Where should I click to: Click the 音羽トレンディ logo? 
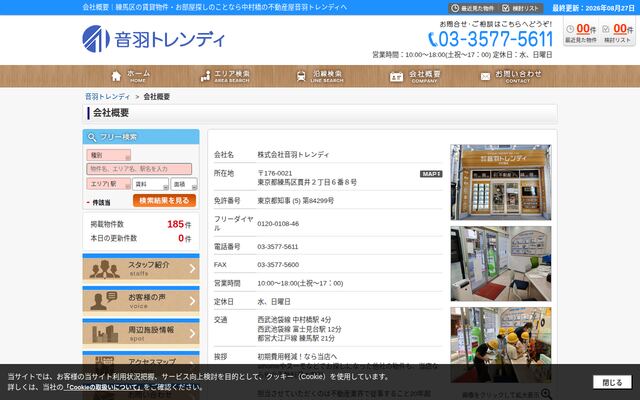coord(153,39)
